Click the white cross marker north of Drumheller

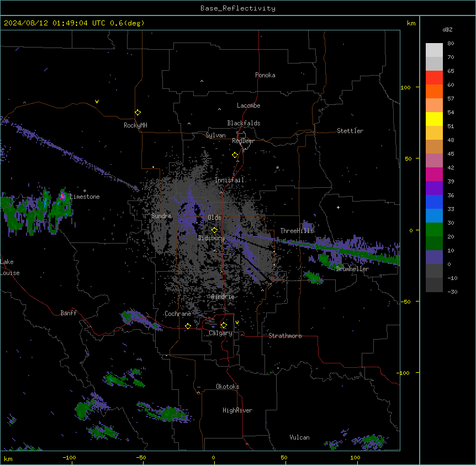click(x=338, y=208)
